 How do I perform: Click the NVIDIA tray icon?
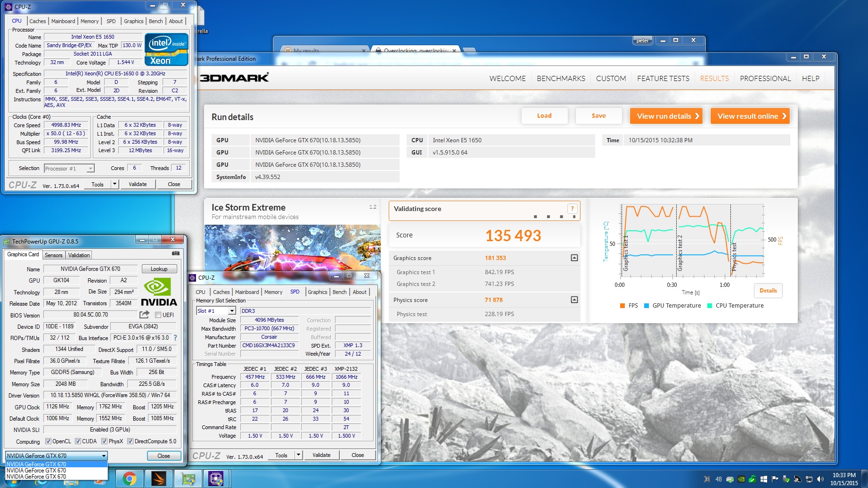pyautogui.click(x=741, y=479)
